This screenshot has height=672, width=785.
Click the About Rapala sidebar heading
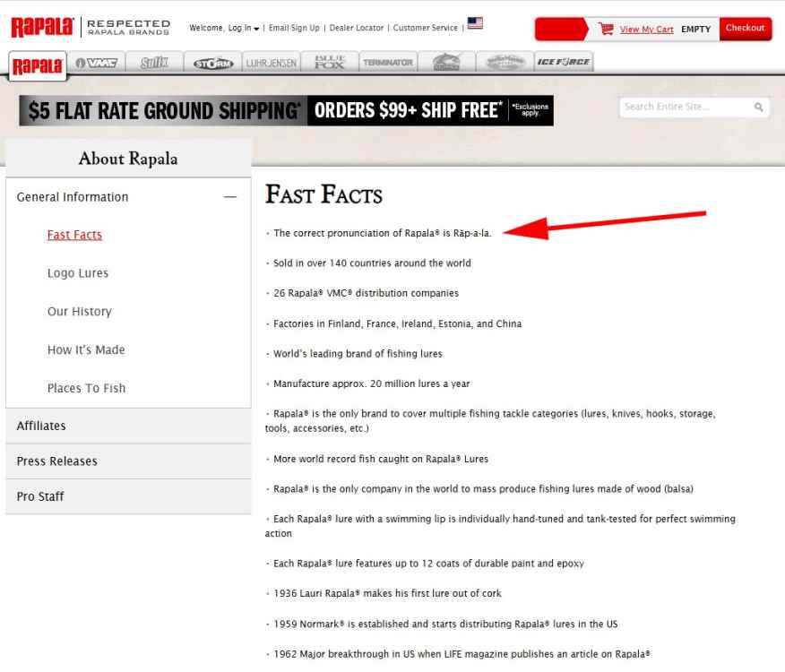pos(128,159)
